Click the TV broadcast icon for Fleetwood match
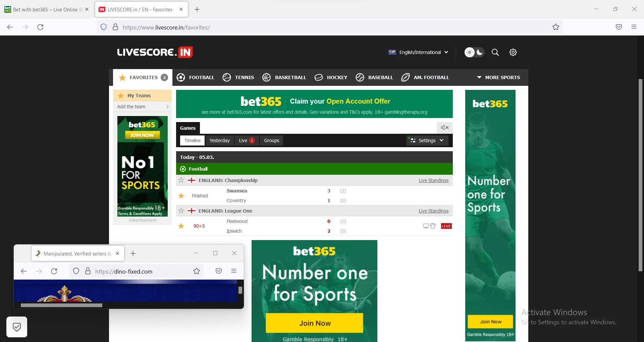 (x=426, y=226)
